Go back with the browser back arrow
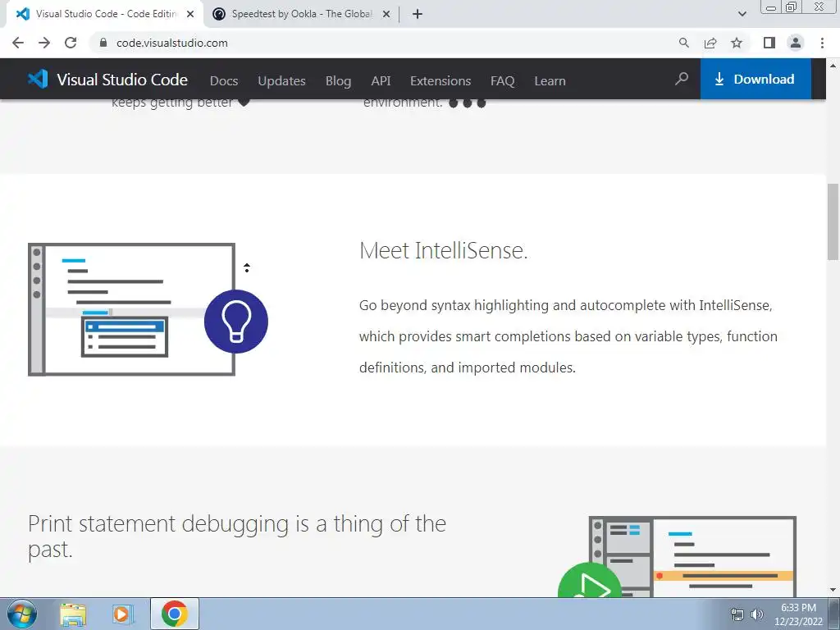Viewport: 840px width, 630px height. click(x=18, y=43)
